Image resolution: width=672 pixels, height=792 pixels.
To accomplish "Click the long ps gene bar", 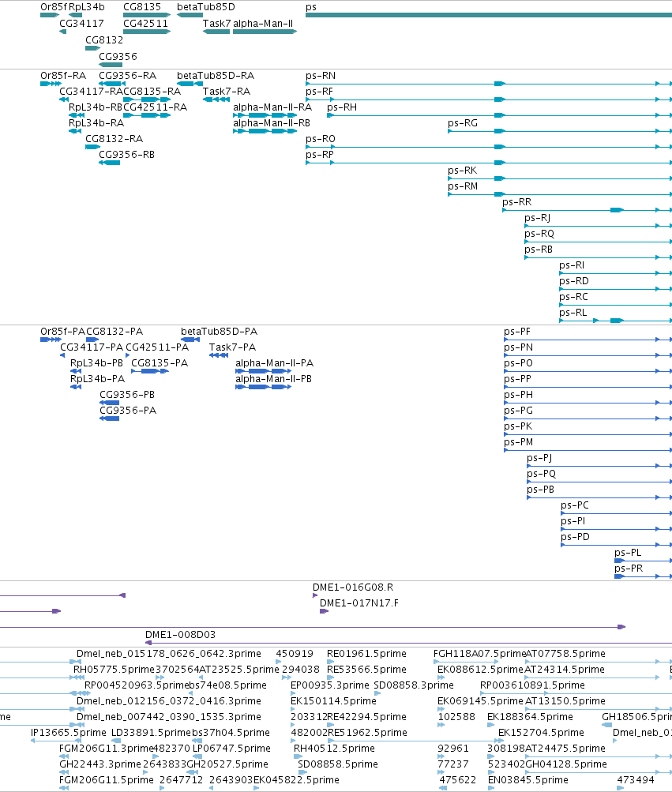I will [x=489, y=15].
